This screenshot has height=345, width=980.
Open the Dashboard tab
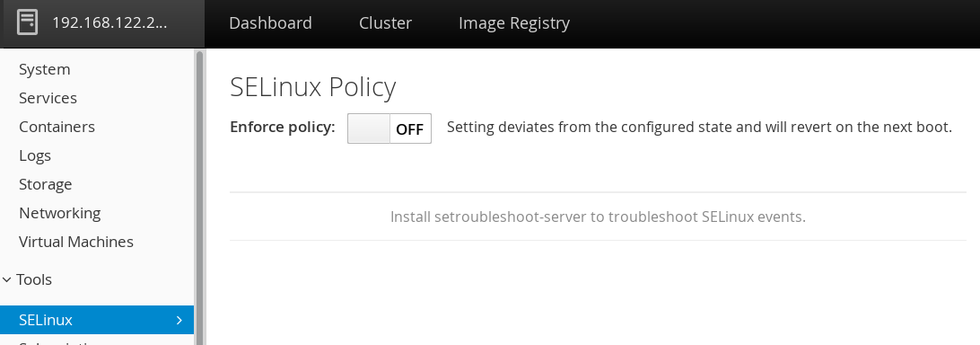click(271, 23)
